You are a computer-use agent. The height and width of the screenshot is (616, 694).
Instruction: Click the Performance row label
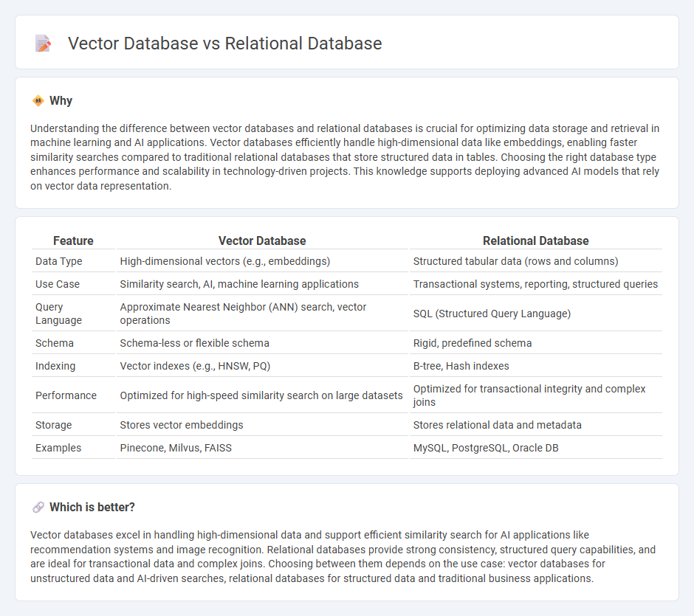(66, 395)
